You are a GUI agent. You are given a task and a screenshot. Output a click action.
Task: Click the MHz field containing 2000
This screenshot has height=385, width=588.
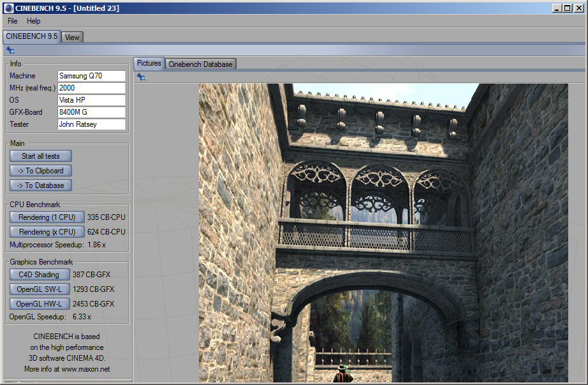(x=91, y=88)
